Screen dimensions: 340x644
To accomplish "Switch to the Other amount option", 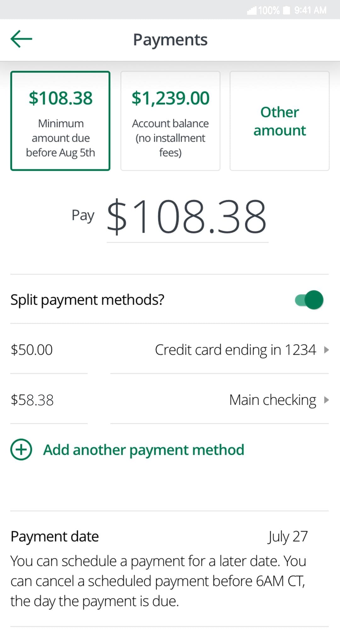I will point(280,120).
